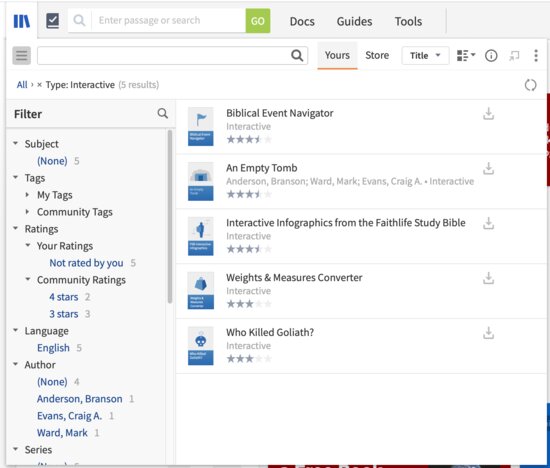Collapse the Author section
This screenshot has height=468, width=550.
[x=15, y=364]
